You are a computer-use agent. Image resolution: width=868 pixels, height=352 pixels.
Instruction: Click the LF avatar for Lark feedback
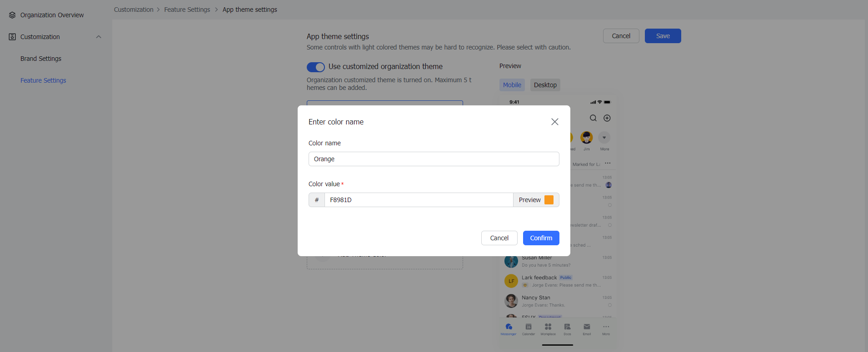point(511,281)
